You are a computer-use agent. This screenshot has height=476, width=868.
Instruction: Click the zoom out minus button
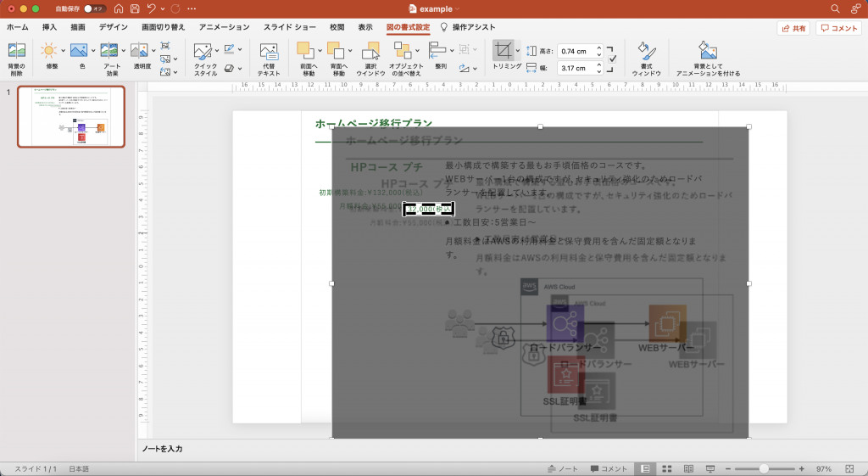[x=728, y=469]
